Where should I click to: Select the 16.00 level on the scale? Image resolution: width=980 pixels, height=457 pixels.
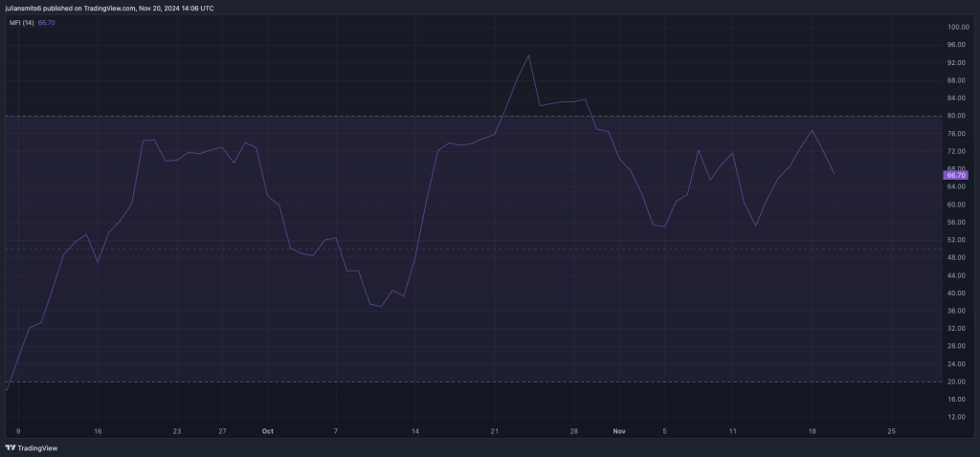(x=958, y=399)
